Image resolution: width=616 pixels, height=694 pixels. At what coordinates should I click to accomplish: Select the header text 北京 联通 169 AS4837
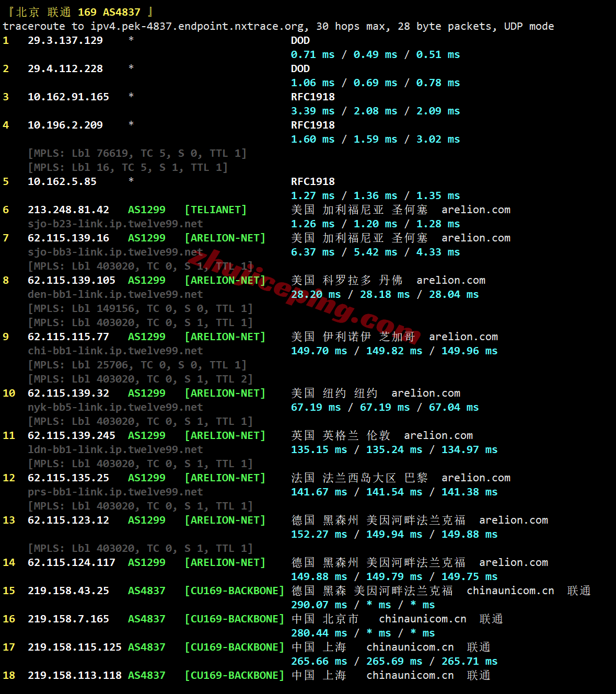pos(78,12)
